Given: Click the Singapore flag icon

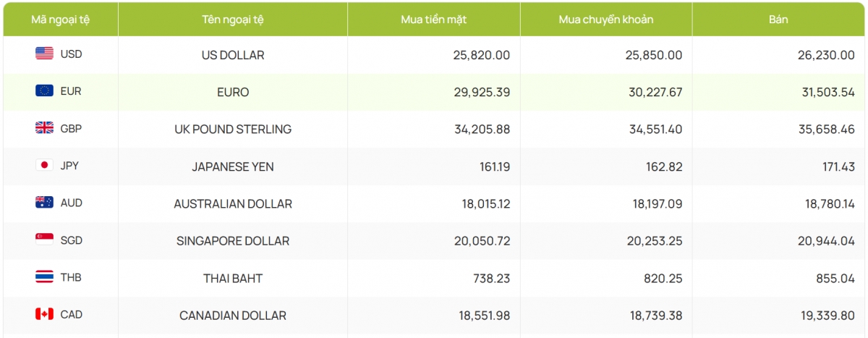Looking at the screenshot, I should coord(44,240).
